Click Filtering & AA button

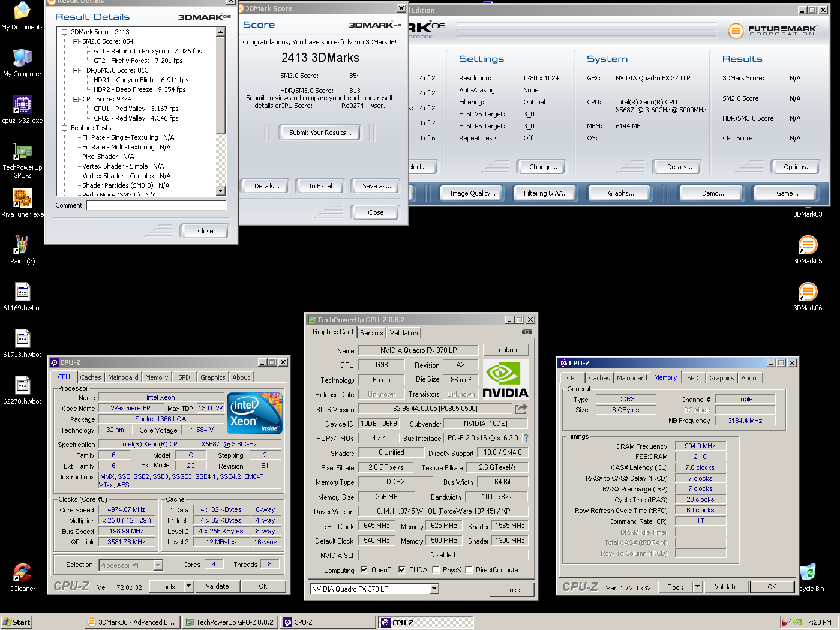click(546, 193)
